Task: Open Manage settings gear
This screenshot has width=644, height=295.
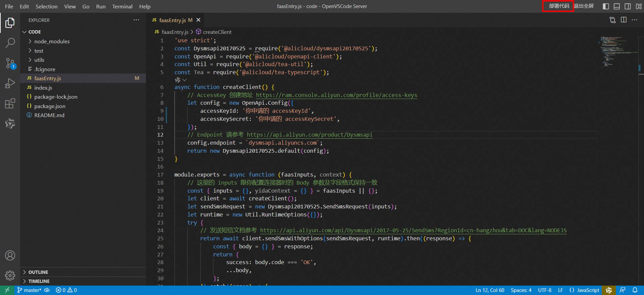Action: [10, 276]
